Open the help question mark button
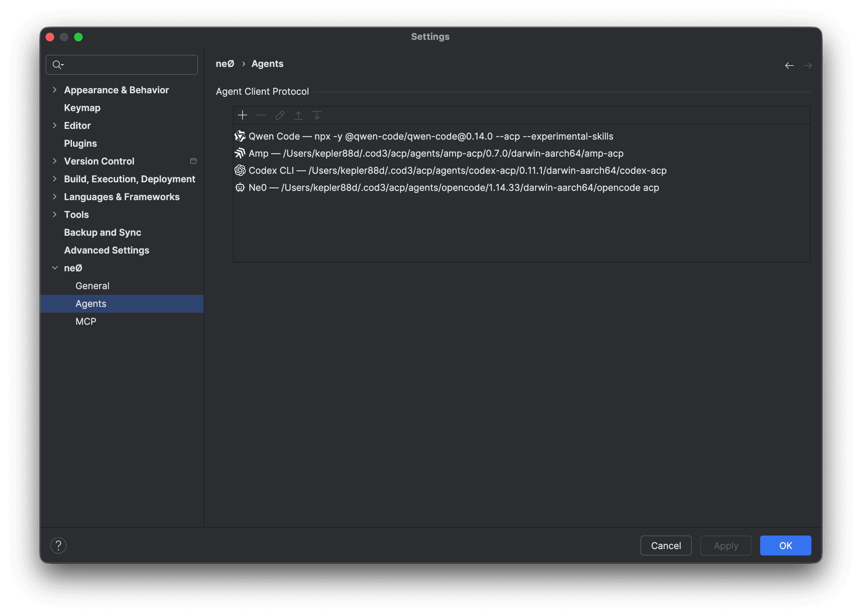Image resolution: width=862 pixels, height=616 pixels. tap(58, 545)
